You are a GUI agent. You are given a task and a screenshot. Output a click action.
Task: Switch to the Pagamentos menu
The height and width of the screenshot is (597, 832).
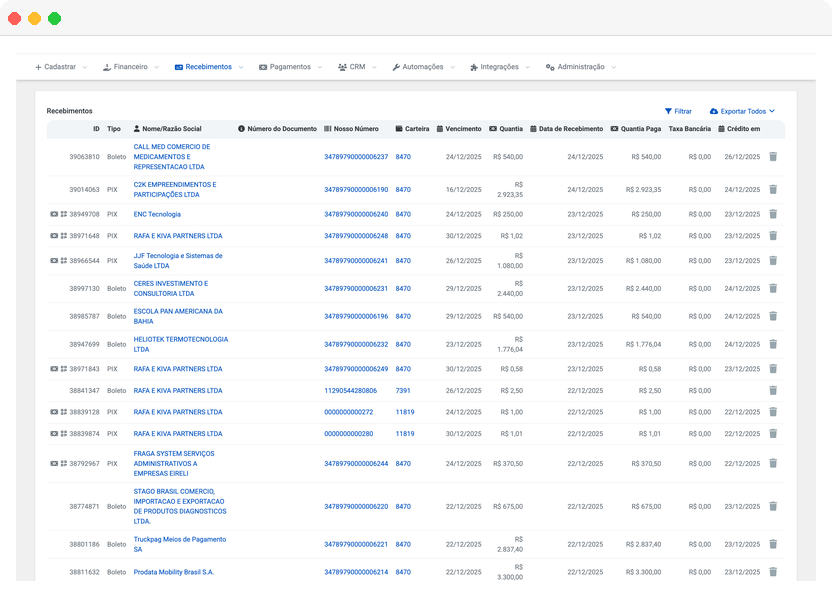(x=291, y=66)
